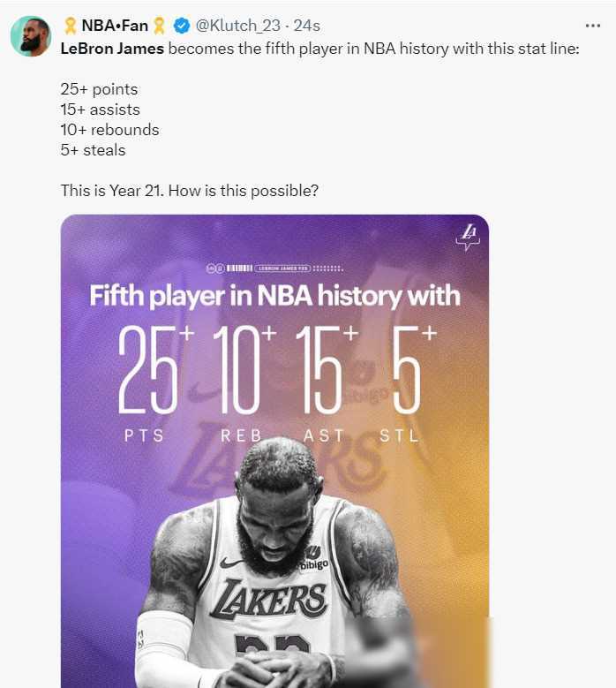
Task: Click the Lakers jersey wordmark in photo
Action: coord(268,598)
